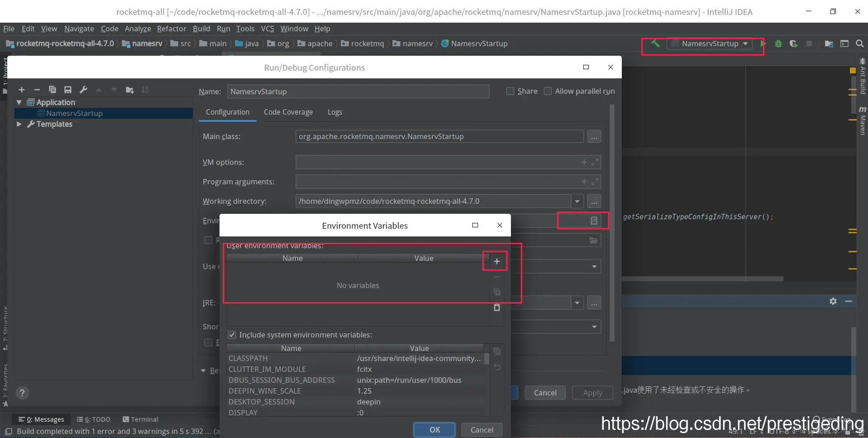Open the Working directory dropdown arrow

577,201
